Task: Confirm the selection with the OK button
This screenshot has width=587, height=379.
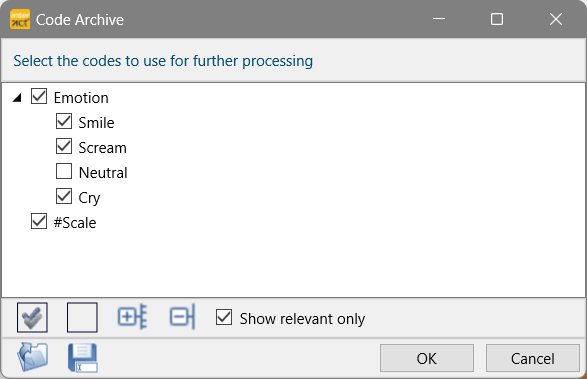Action: coord(427,358)
